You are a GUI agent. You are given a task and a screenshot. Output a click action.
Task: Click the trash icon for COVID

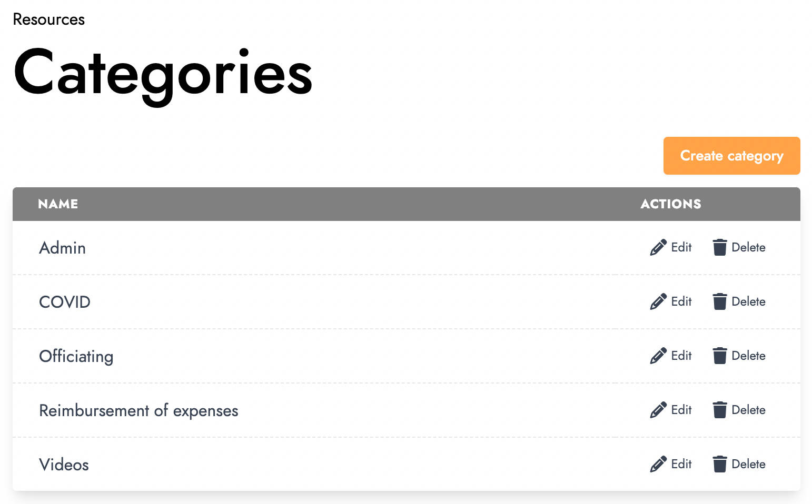(720, 301)
